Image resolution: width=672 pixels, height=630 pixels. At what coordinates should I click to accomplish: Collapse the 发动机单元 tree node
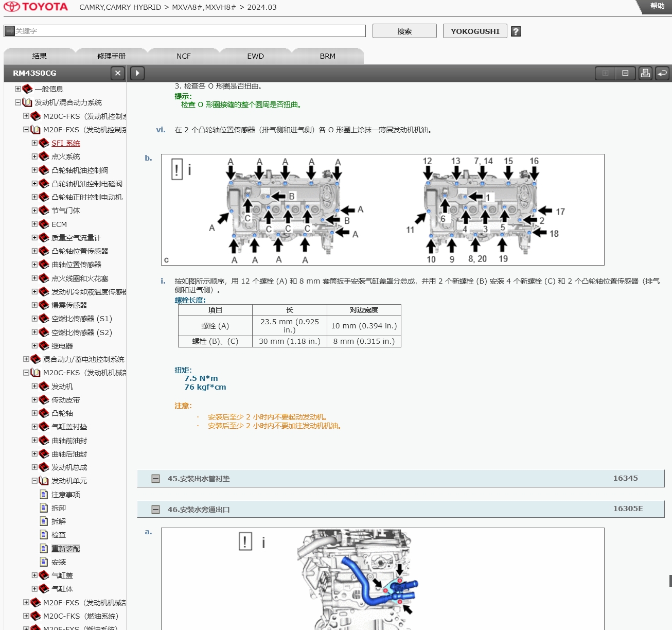tap(34, 481)
